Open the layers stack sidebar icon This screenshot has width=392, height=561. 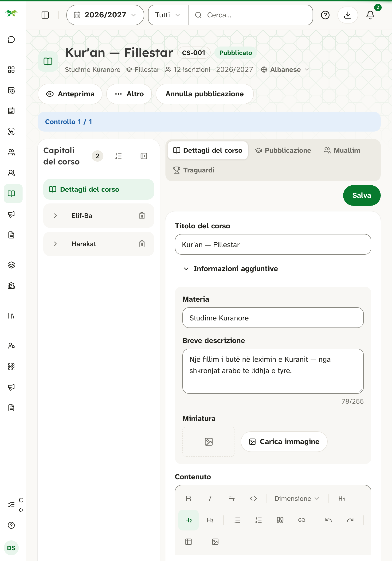coord(11,265)
